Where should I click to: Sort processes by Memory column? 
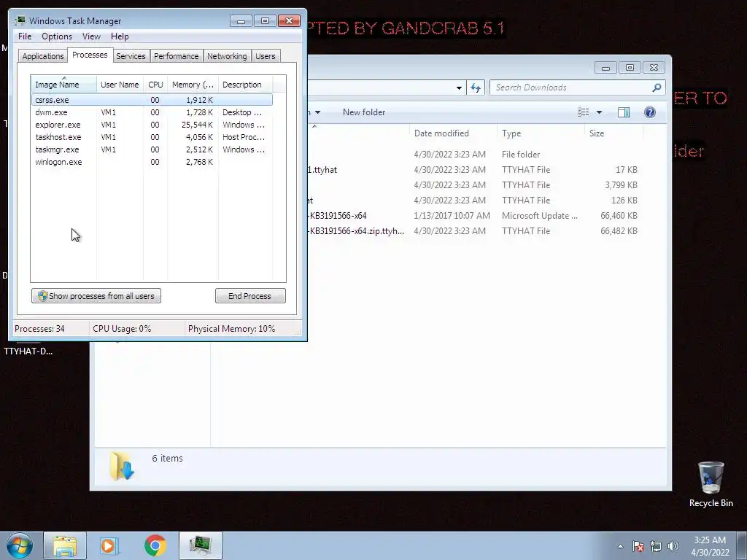click(x=193, y=85)
